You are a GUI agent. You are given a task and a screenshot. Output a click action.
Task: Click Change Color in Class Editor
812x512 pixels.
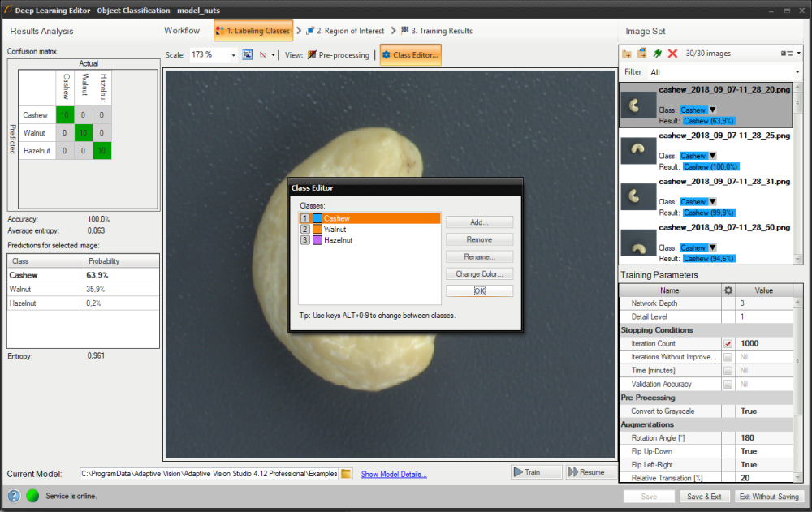pos(479,274)
